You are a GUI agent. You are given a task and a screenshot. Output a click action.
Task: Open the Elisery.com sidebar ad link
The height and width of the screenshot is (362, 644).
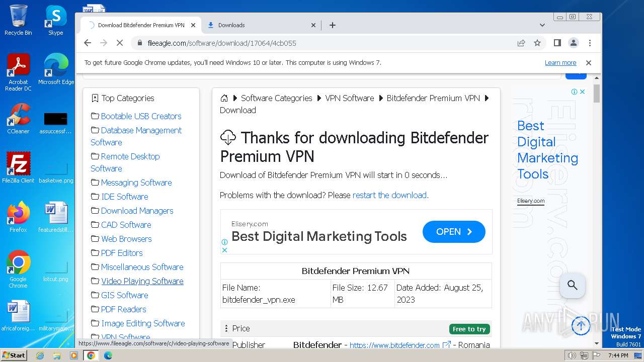pyautogui.click(x=531, y=201)
